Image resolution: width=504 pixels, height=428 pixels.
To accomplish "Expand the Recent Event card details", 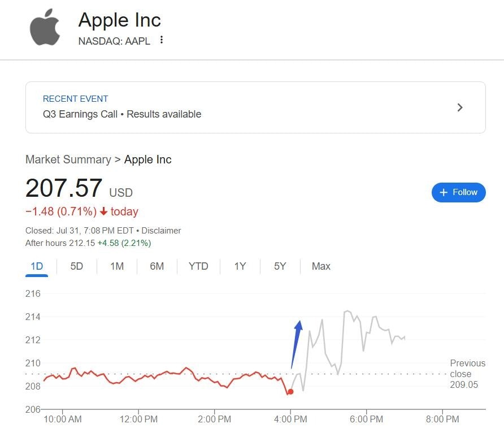I will click(x=254, y=107).
